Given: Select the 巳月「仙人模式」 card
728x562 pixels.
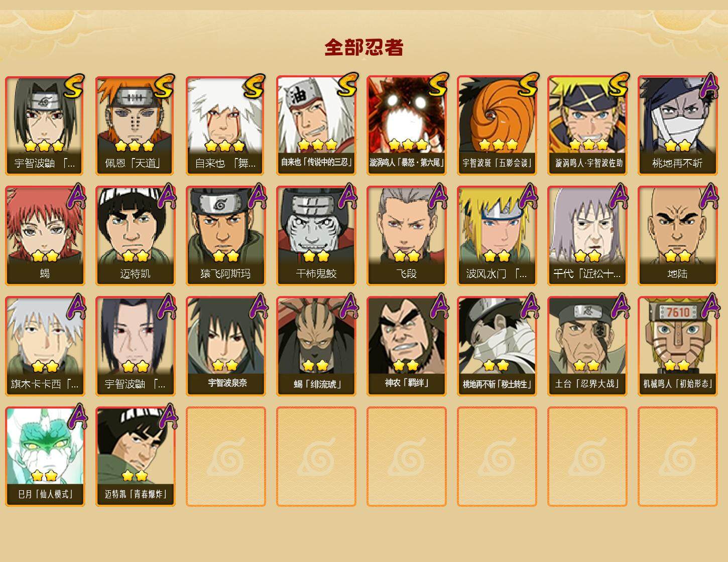Looking at the screenshot, I should pyautogui.click(x=45, y=457).
